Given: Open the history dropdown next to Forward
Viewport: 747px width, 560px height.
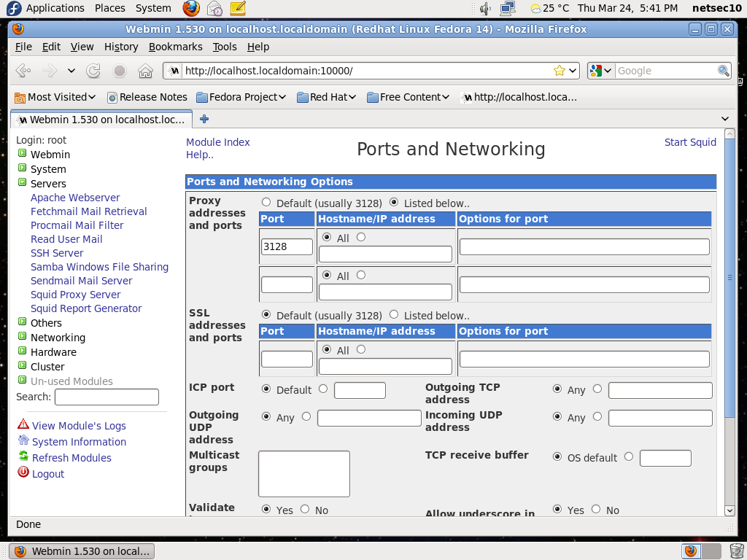Looking at the screenshot, I should click(x=71, y=71).
